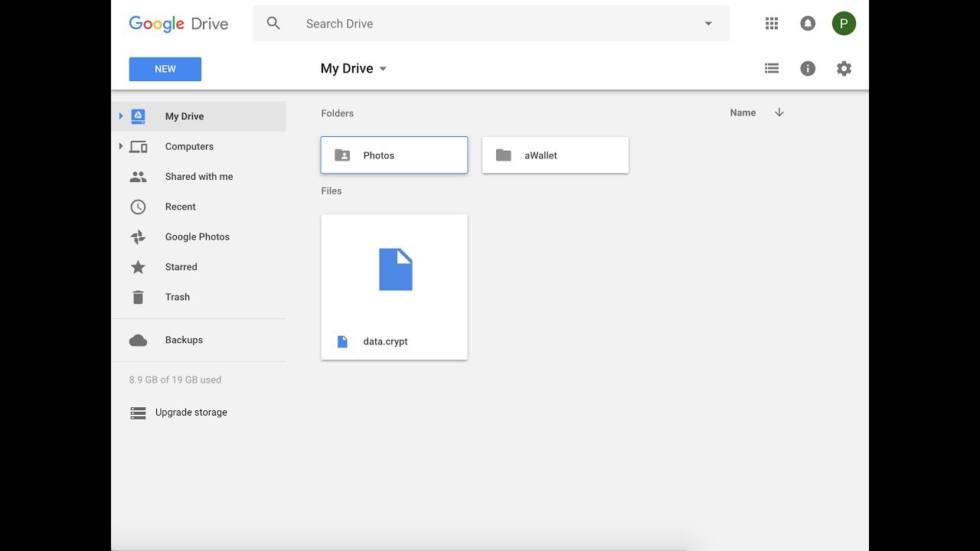Expand the Computers tree arrow
This screenshot has height=551, width=980.
point(120,146)
